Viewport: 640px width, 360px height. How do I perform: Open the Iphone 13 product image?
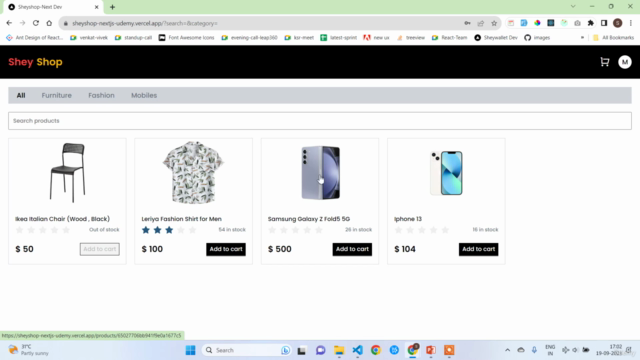click(x=446, y=173)
